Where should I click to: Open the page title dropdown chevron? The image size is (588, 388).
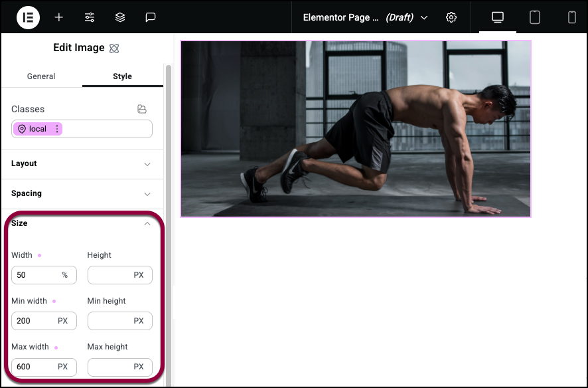coord(424,18)
